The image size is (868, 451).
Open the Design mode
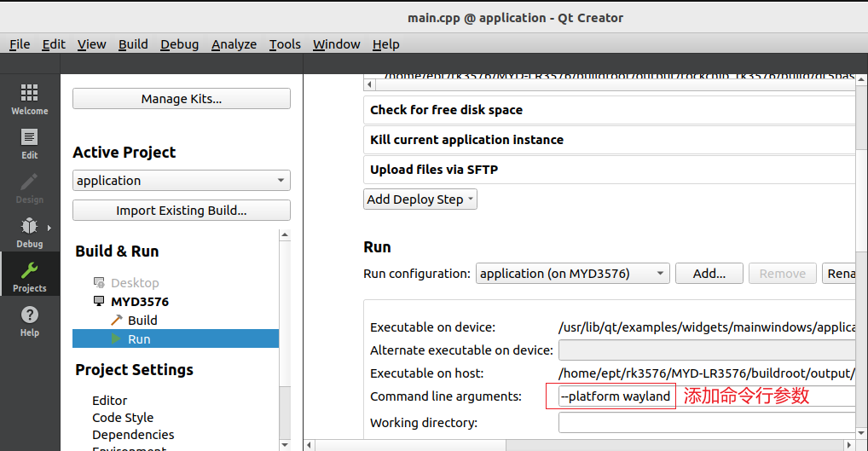click(x=29, y=188)
